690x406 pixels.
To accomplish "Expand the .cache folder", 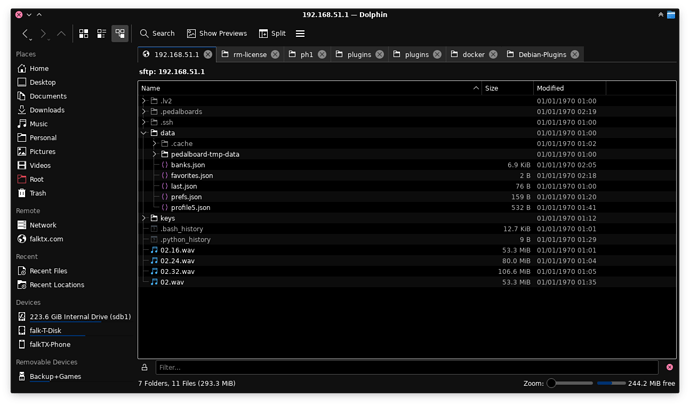I will 154,143.
